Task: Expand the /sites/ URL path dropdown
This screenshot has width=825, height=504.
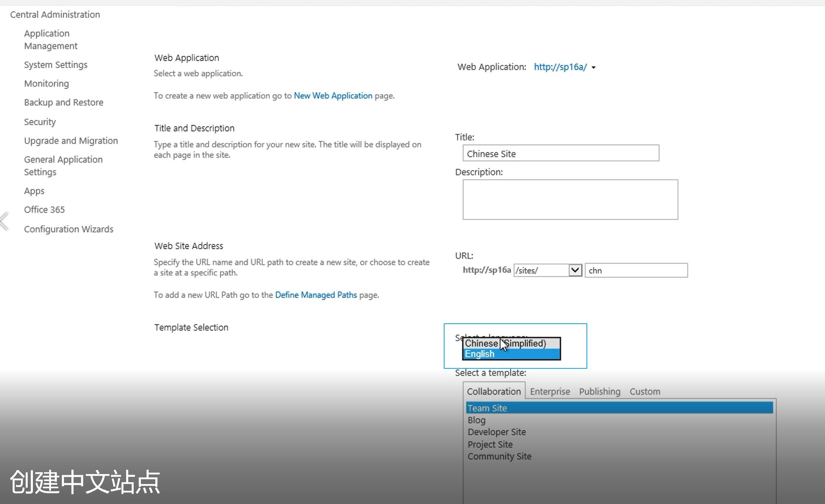Action: (x=575, y=270)
